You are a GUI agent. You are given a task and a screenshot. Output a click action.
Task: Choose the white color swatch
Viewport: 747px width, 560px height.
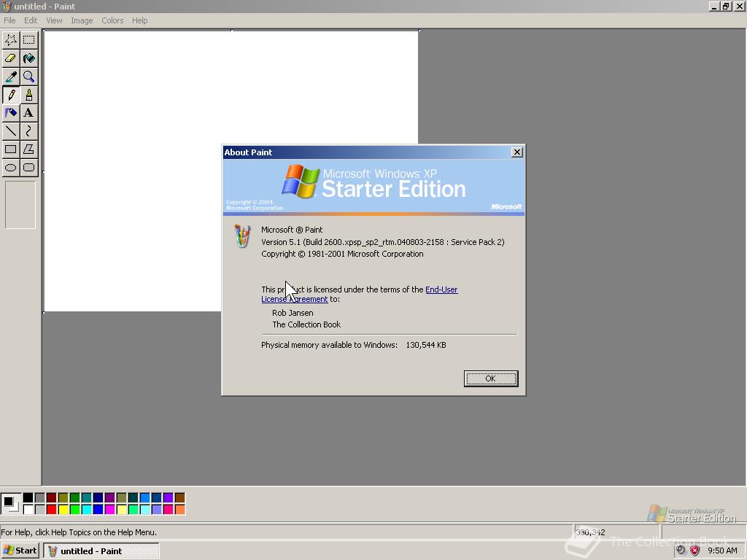click(28, 510)
